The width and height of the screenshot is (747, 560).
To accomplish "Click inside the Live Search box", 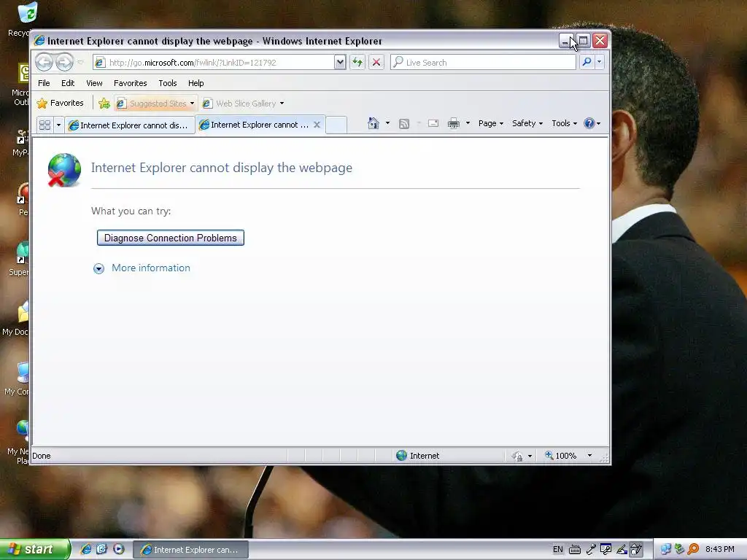I will 483,63.
